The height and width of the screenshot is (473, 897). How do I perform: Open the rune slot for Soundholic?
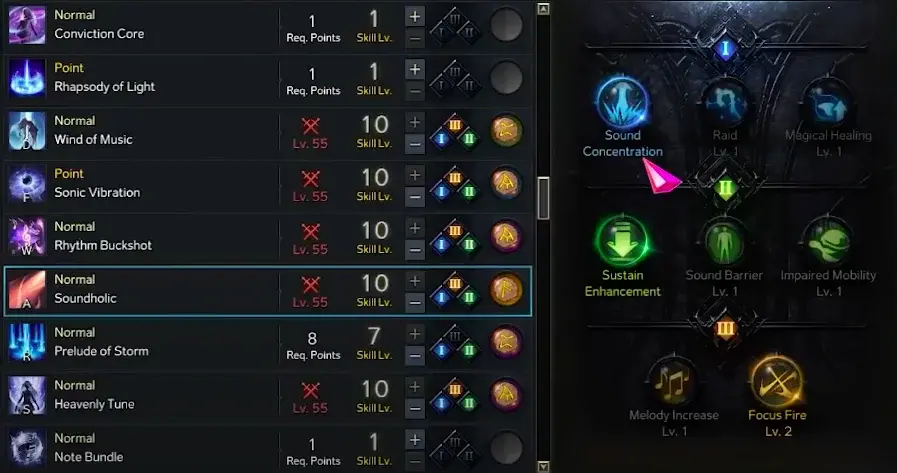click(506, 290)
